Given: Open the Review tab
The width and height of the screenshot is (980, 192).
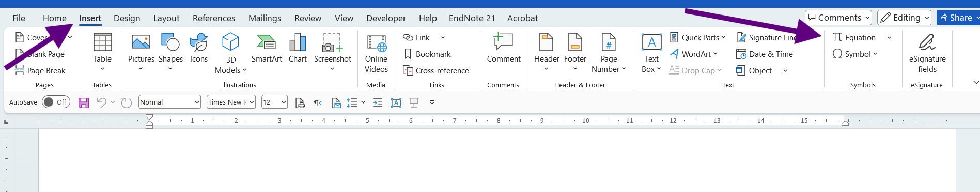Looking at the screenshot, I should [308, 18].
